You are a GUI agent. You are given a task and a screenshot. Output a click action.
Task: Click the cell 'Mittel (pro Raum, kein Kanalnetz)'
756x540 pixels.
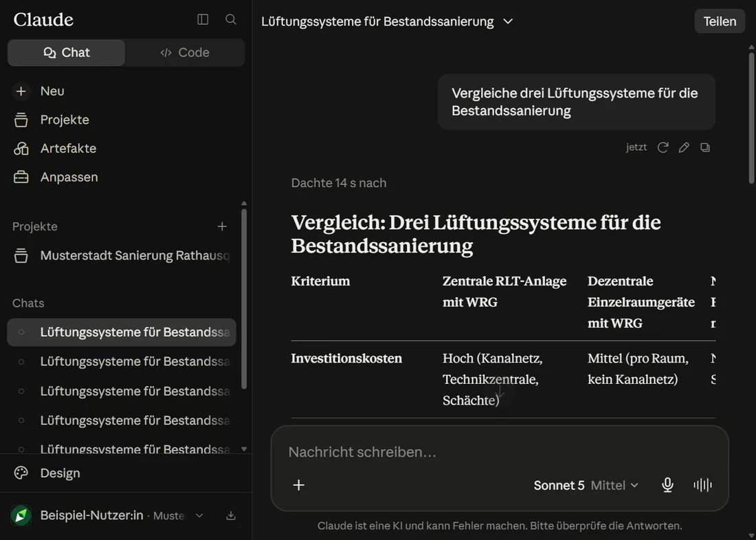tap(638, 369)
